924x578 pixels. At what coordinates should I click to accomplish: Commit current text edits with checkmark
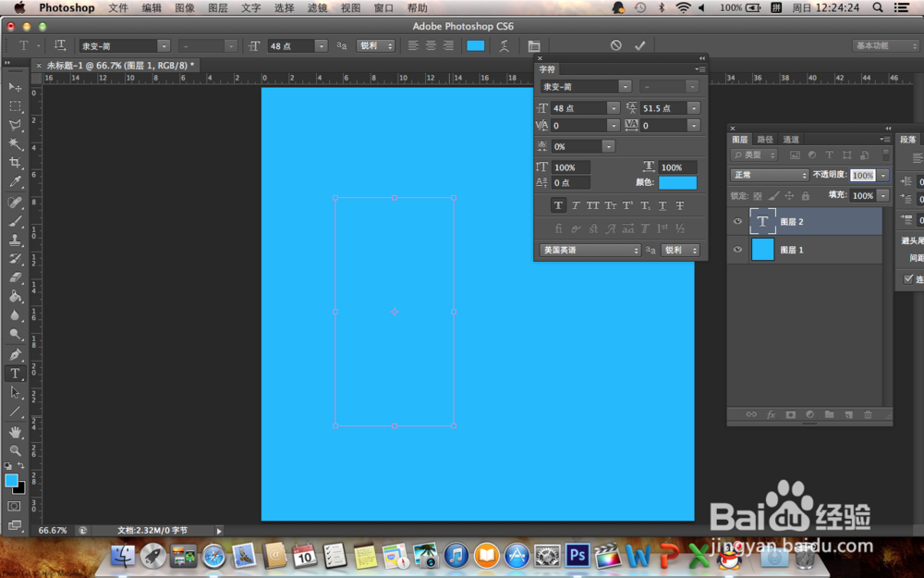pyautogui.click(x=640, y=45)
